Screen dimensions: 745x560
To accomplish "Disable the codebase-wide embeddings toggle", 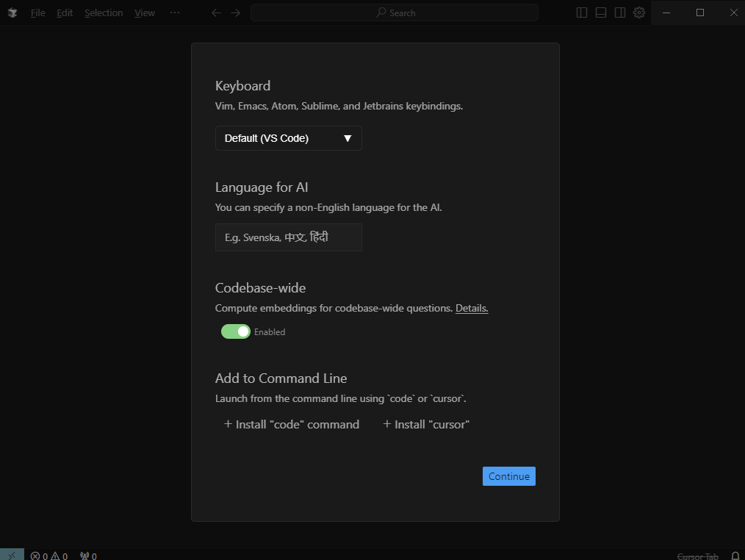I will click(x=236, y=332).
